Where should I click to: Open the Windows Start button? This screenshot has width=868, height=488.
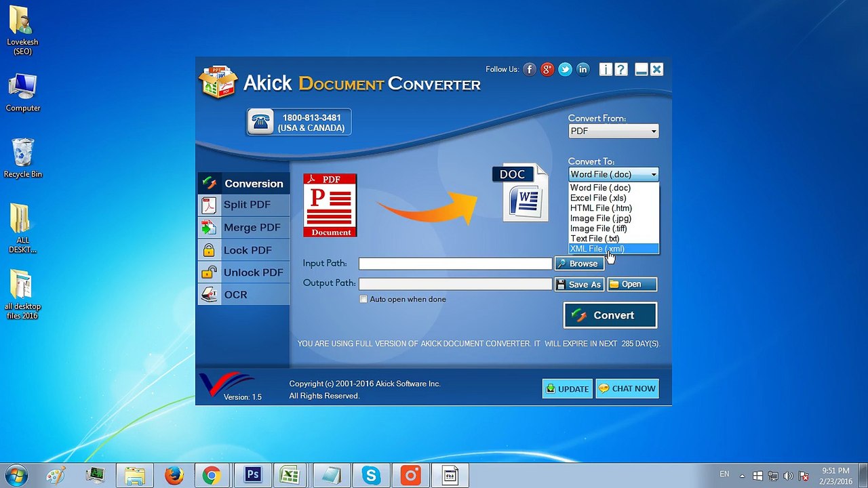click(x=16, y=475)
